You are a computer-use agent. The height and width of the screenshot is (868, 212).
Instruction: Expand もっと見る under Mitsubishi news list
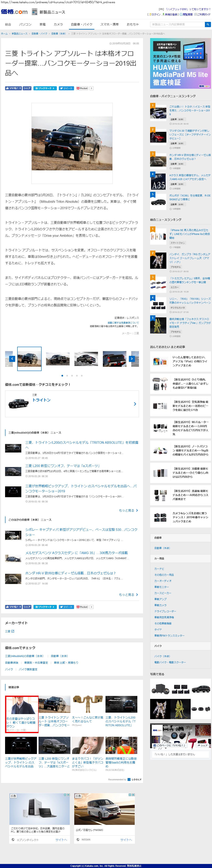click(x=128, y=510)
